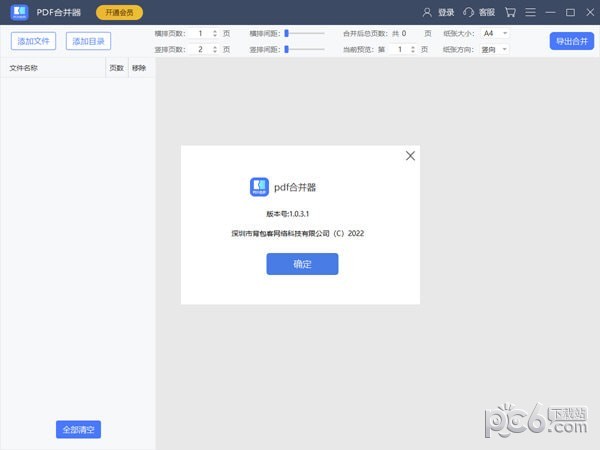Image resolution: width=600 pixels, height=450 pixels.
Task: Click the 登录 text label
Action: 446,13
